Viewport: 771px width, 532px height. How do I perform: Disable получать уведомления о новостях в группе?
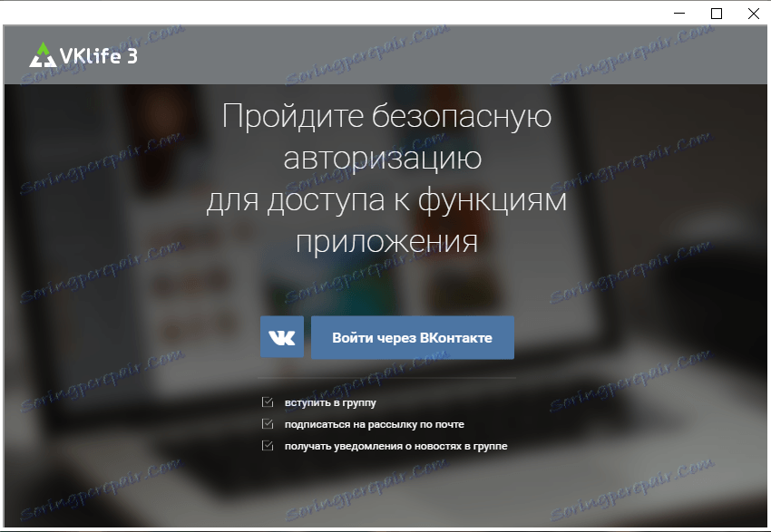pos(268,446)
